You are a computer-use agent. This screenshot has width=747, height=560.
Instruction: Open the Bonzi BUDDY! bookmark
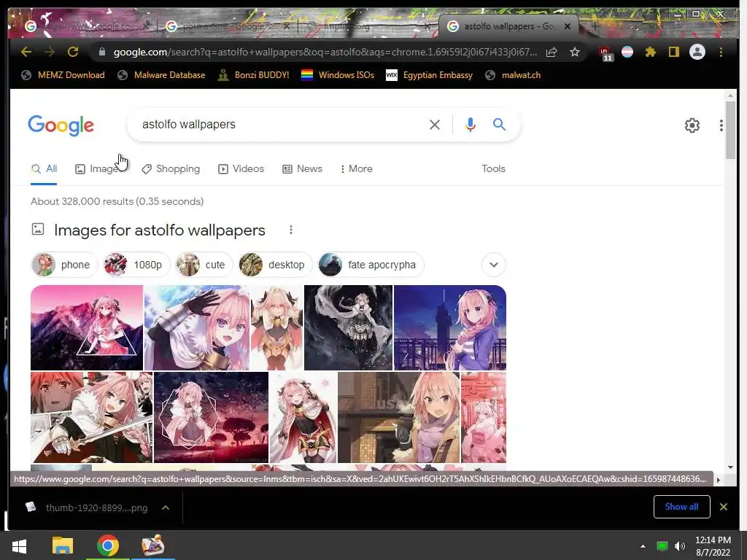pos(253,75)
